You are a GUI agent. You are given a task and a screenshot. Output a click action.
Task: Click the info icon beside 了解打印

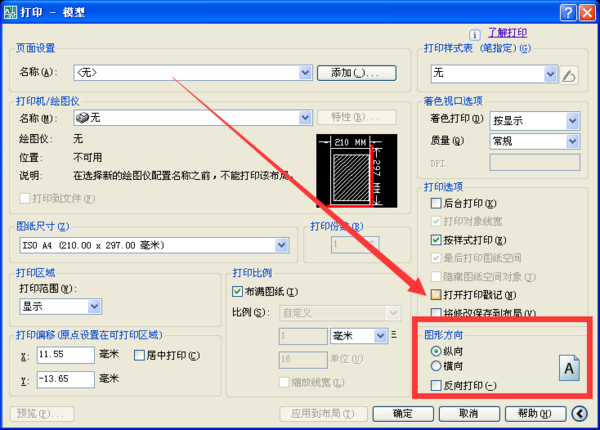(475, 35)
